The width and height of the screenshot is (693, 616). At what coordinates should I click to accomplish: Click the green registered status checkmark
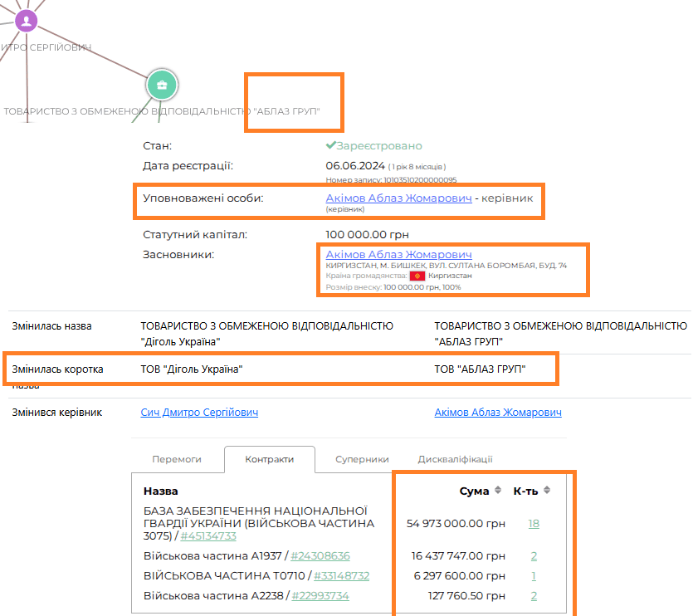tap(330, 145)
